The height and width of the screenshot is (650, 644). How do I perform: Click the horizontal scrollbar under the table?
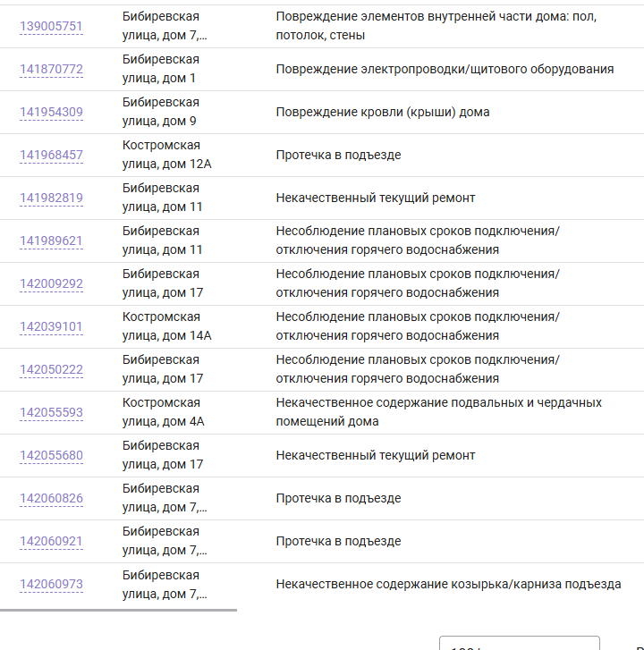click(118, 610)
